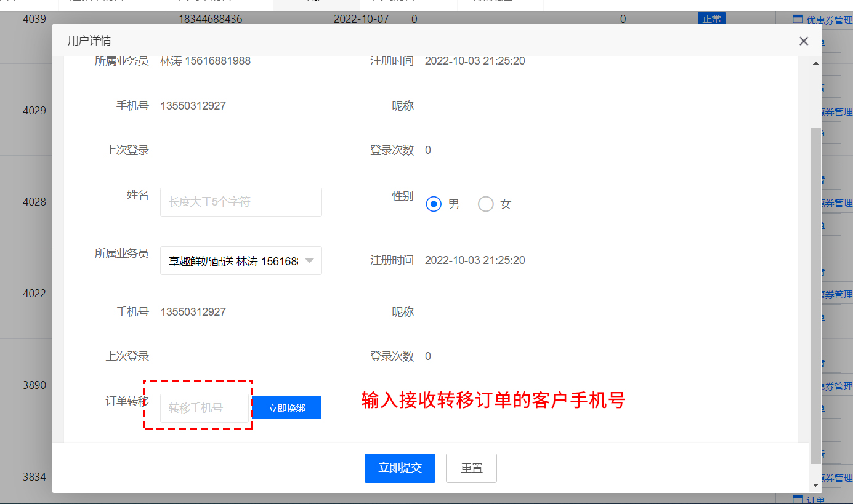The image size is (853, 504).
Task: Select the 男 gender radio button
Action: [x=434, y=204]
